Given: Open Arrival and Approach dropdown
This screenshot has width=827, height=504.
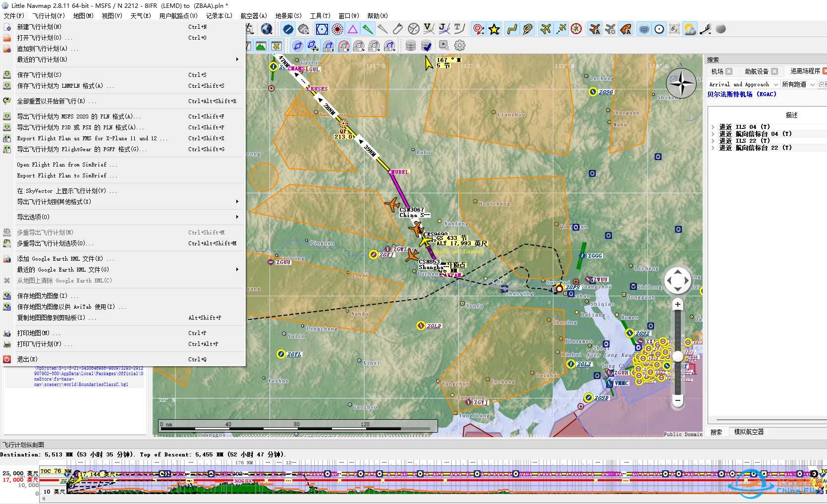Looking at the screenshot, I should [743, 84].
